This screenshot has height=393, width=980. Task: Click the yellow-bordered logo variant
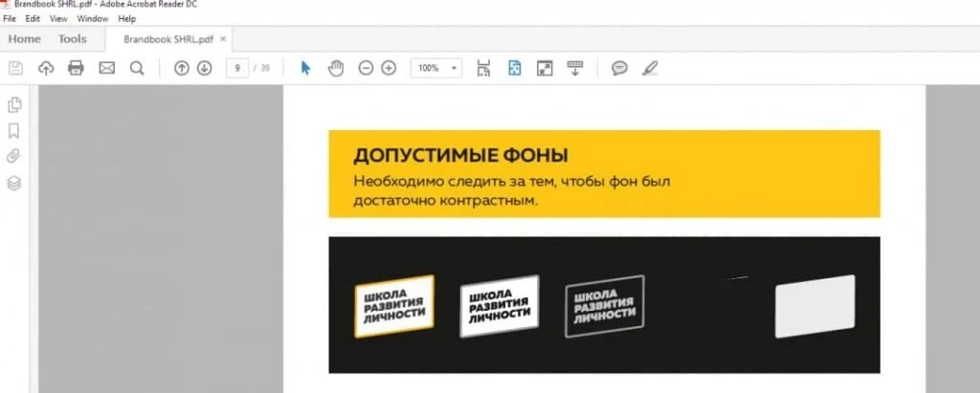click(394, 306)
